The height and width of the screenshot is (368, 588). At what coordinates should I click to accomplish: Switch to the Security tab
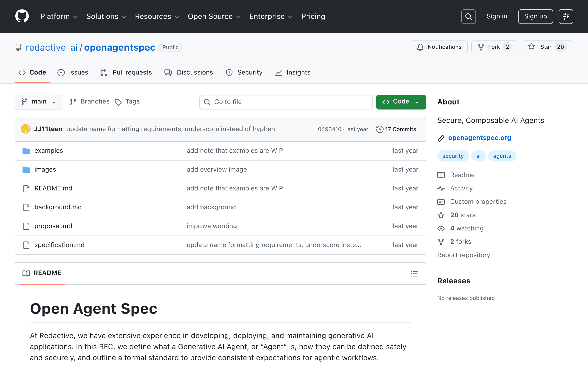click(x=244, y=72)
